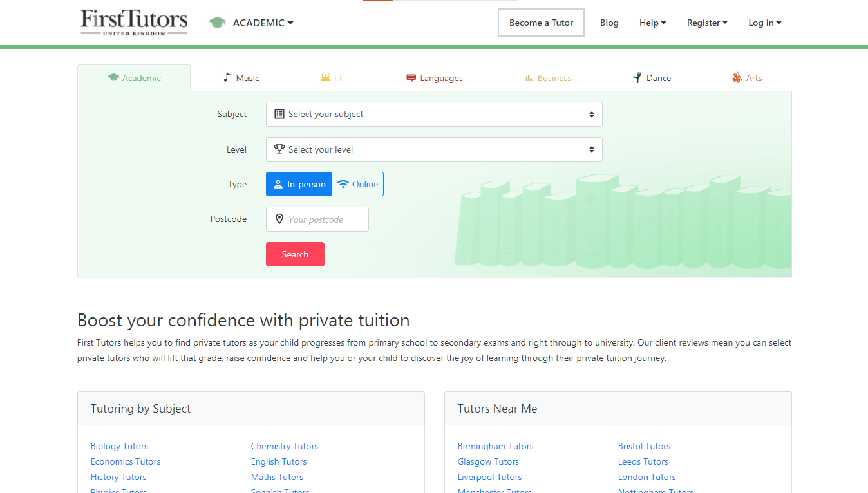The image size is (868, 493).
Task: Click the graduation cap icon on Academic tab
Action: click(x=114, y=78)
